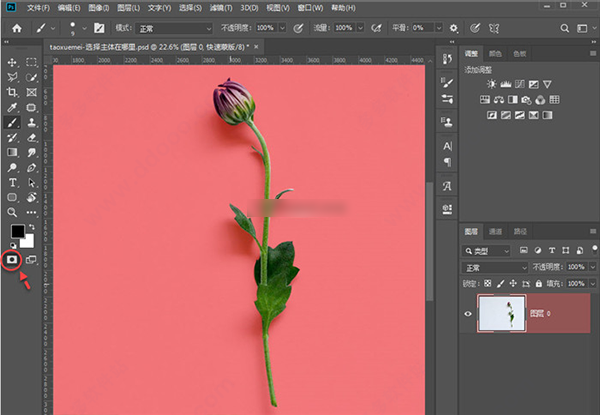Open the layer blend mode 正常 dropdown

point(495,268)
